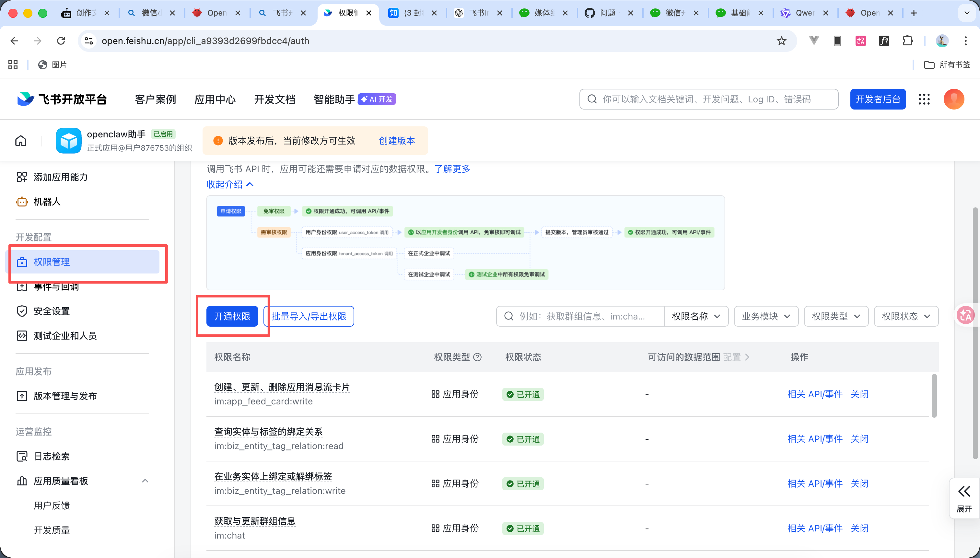Open the 应用中心 nav item
The height and width of the screenshot is (558, 980).
(x=215, y=99)
